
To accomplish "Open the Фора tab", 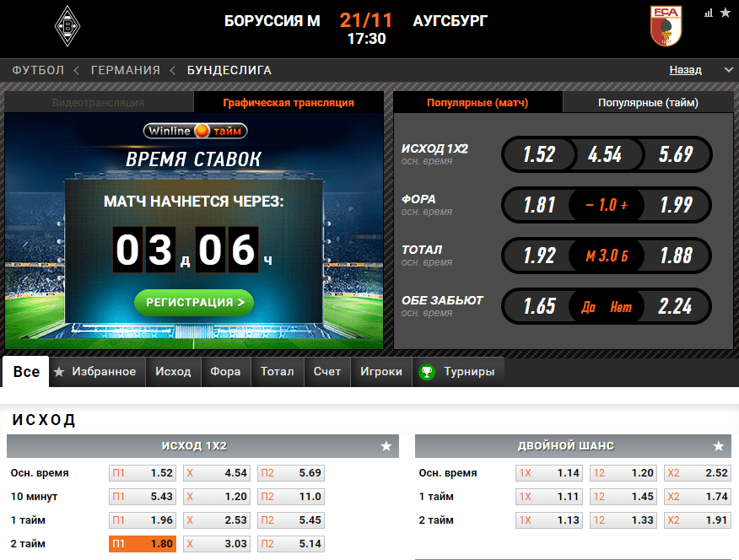I will (x=226, y=372).
